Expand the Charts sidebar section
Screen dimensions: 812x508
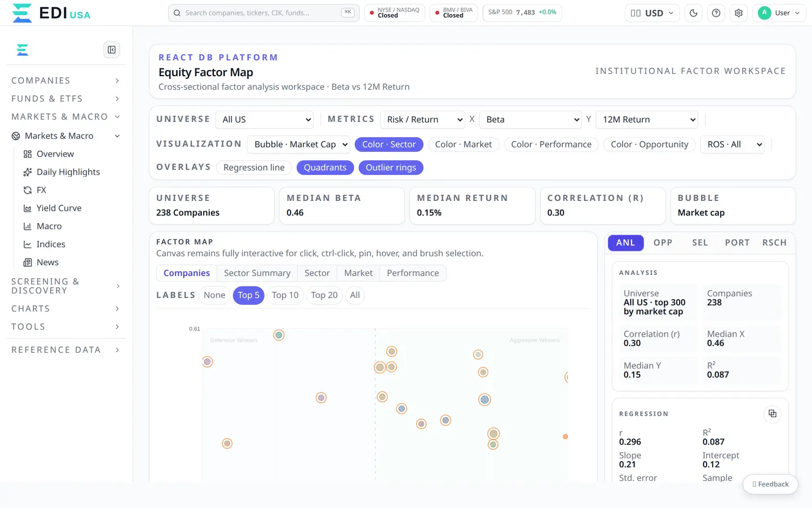point(65,309)
